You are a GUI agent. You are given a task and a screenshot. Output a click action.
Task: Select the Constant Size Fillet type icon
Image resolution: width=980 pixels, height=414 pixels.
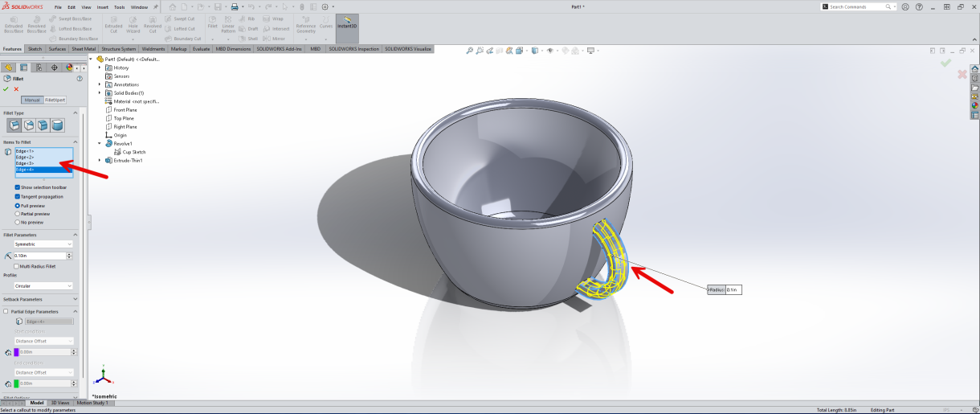click(x=14, y=125)
